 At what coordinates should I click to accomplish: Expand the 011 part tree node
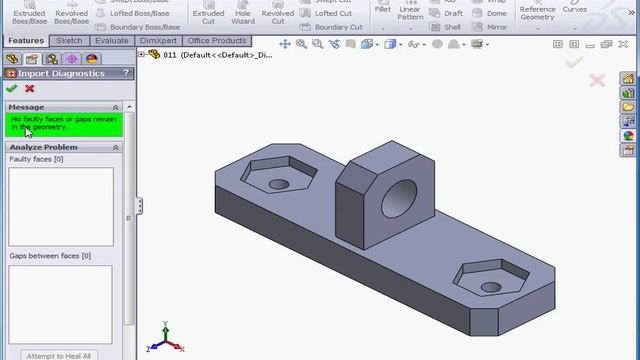[x=141, y=54]
